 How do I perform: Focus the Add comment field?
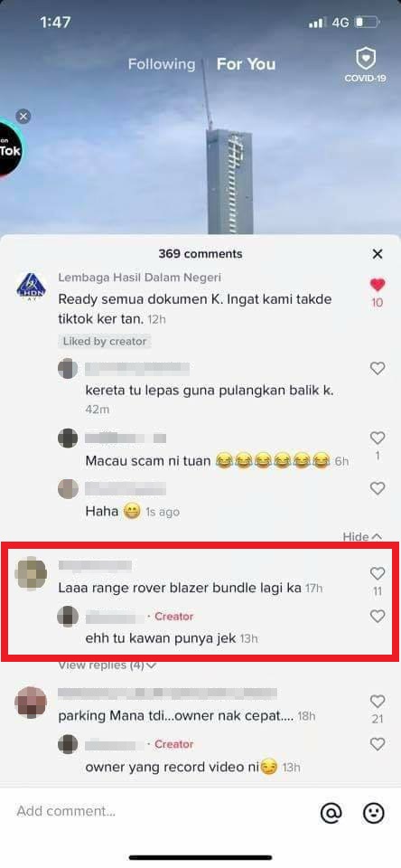pos(161,812)
